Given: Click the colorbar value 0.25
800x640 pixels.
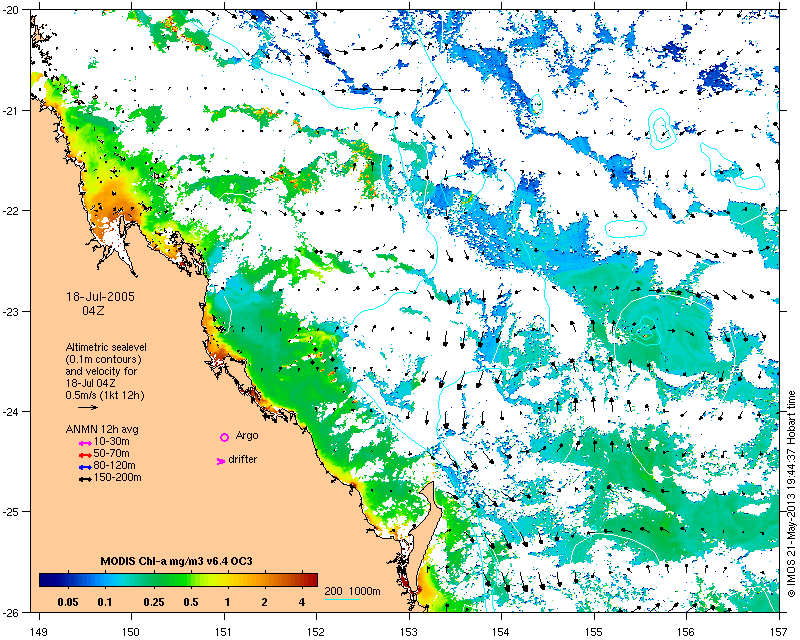Looking at the screenshot, I should (x=154, y=602).
